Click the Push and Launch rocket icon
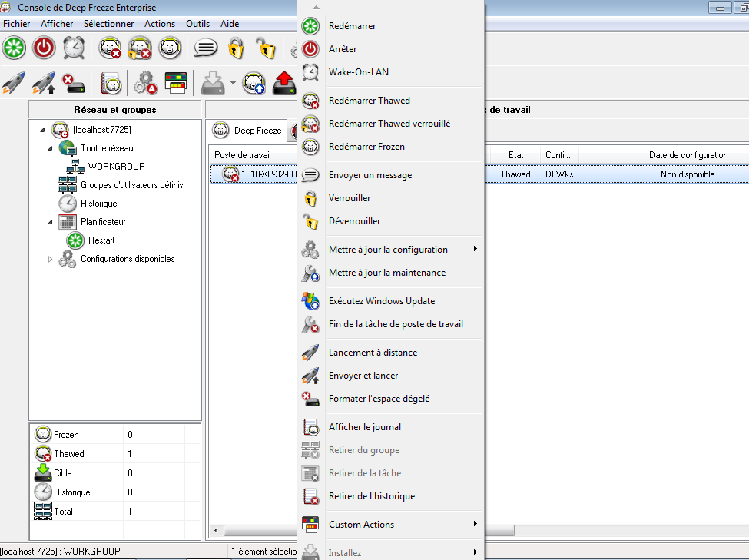The height and width of the screenshot is (560, 749). (x=44, y=83)
